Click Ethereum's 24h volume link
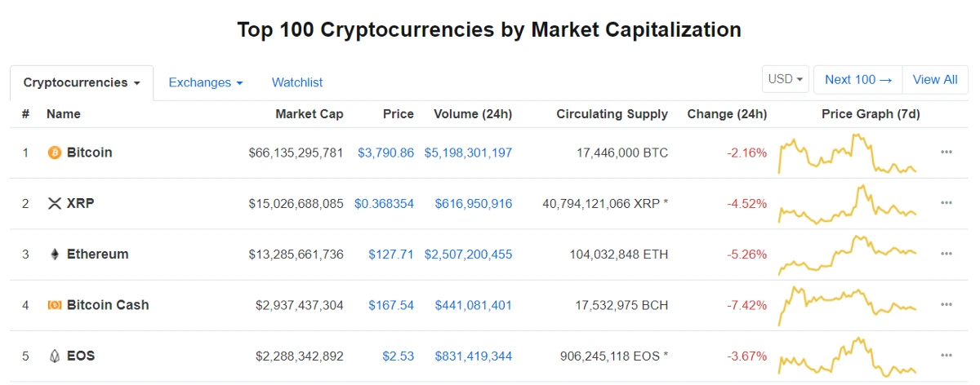The image size is (980, 385). point(468,254)
